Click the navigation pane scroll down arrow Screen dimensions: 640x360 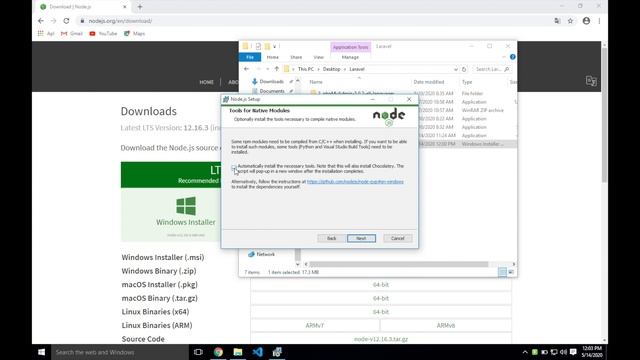pyautogui.click(x=298, y=264)
